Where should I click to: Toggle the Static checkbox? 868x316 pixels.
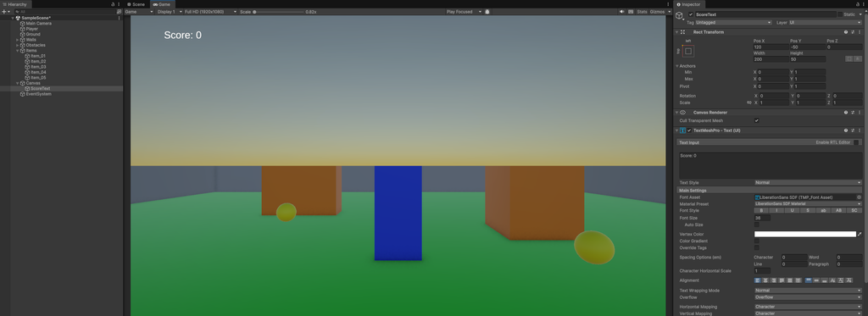click(x=840, y=14)
